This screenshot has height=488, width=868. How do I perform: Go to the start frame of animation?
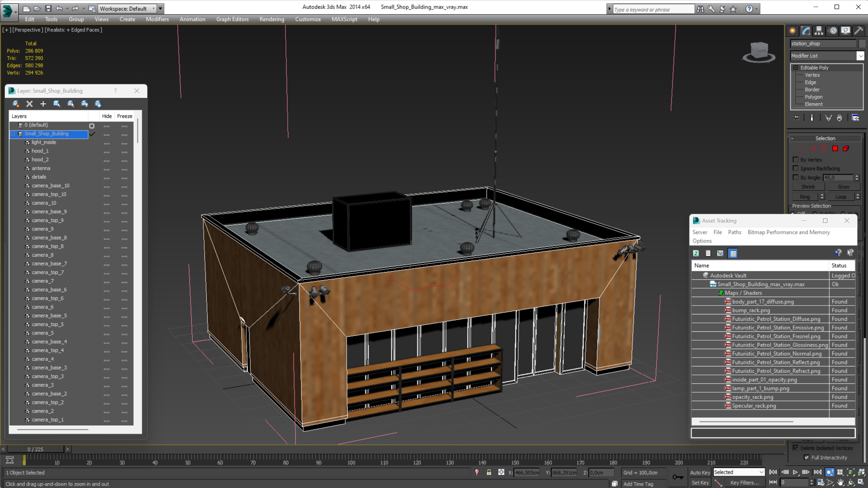click(773, 472)
